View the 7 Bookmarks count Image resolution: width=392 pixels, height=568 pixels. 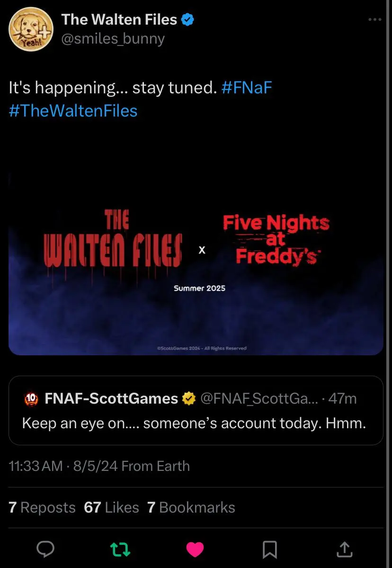191,507
